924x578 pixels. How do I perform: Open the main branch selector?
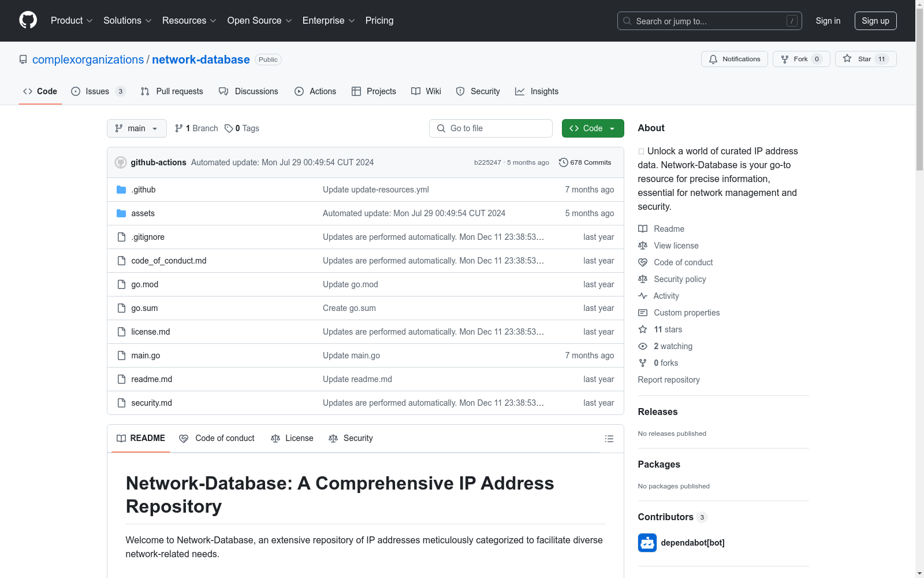tap(137, 128)
